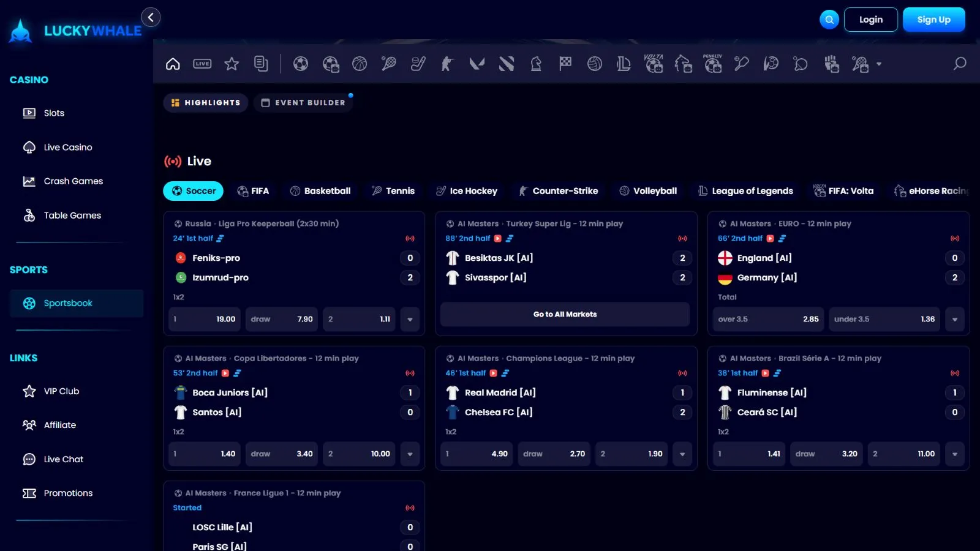Expand more sports dropdown arrow in toolbar
Screen dimensions: 980x551
tap(879, 64)
